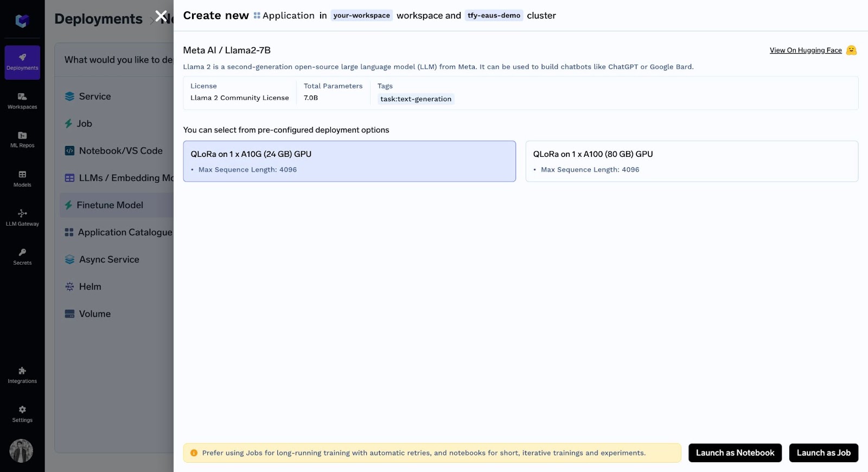
Task: Click the Application Catalogue grid icon
Action: (69, 232)
